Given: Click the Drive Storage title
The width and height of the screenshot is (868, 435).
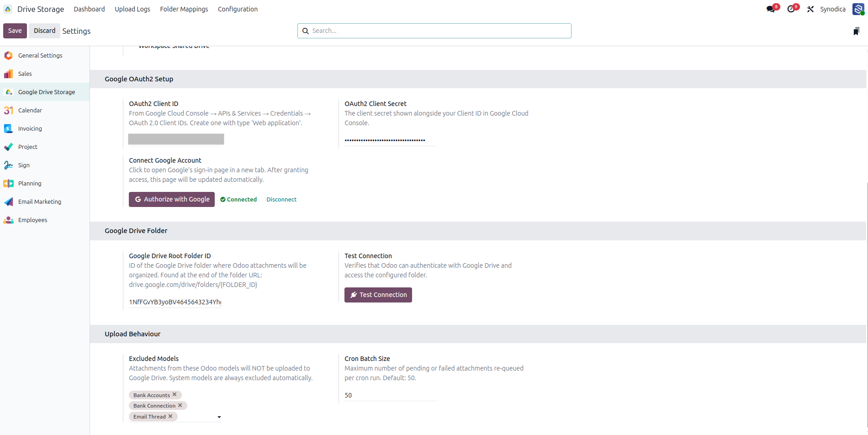Looking at the screenshot, I should pos(41,9).
